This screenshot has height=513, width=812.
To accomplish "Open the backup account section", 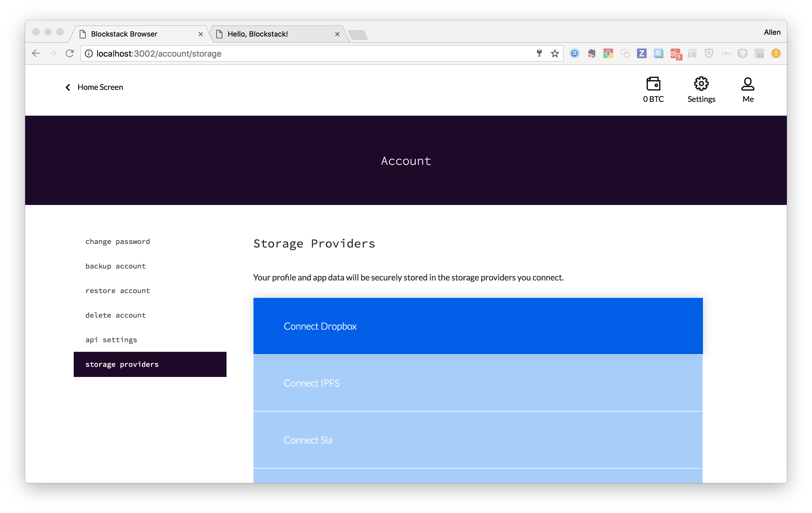I will [x=115, y=266].
